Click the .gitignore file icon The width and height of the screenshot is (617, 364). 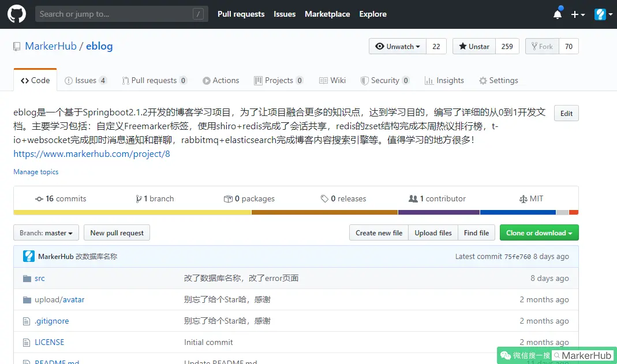pyautogui.click(x=27, y=321)
